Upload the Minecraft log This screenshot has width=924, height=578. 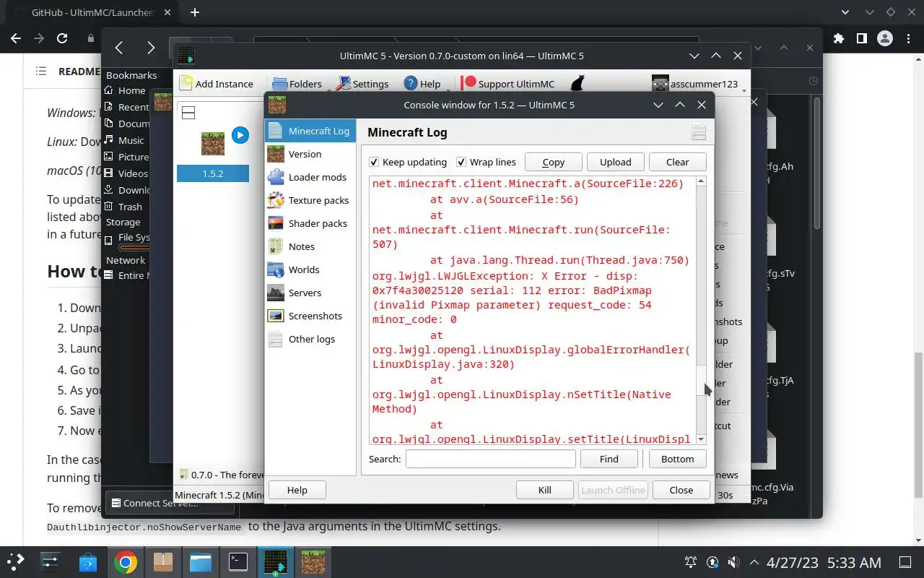(616, 162)
